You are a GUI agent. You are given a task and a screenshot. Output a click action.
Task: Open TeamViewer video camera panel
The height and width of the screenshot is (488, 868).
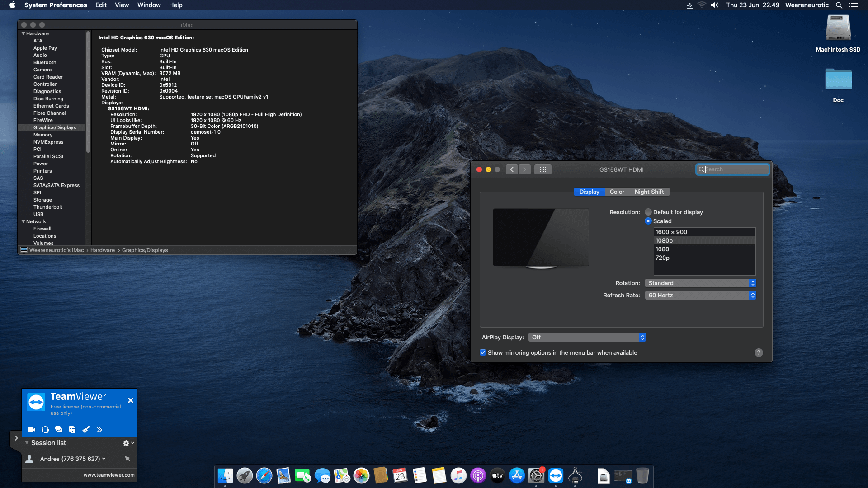(x=32, y=430)
